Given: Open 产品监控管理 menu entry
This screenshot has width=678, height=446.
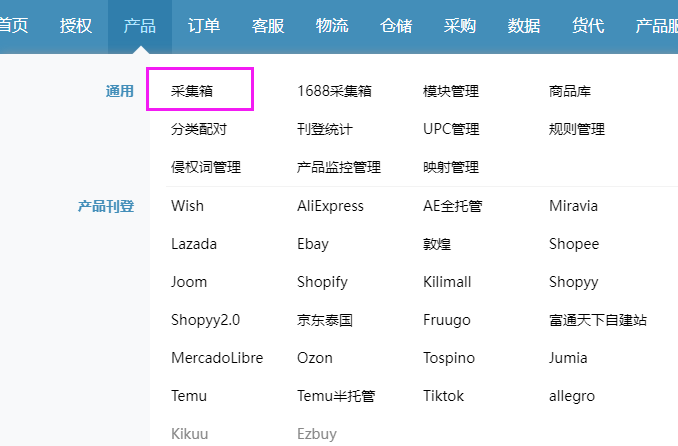Looking at the screenshot, I should tap(339, 167).
